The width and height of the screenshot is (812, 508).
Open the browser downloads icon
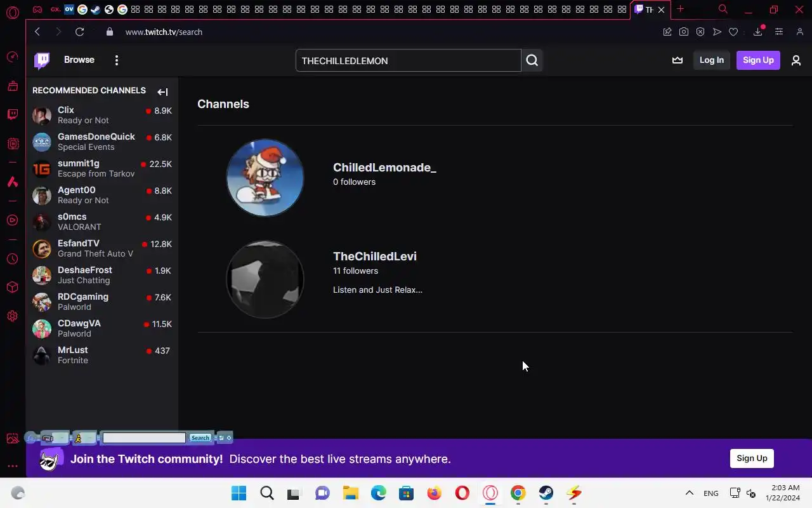[x=758, y=32]
